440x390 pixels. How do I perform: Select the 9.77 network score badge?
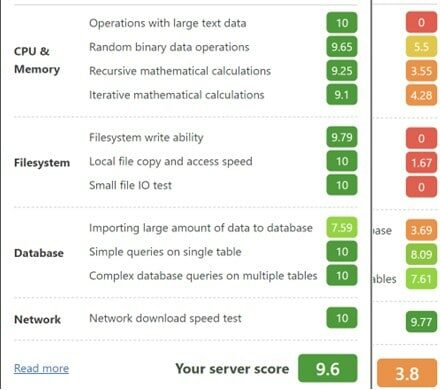point(421,322)
